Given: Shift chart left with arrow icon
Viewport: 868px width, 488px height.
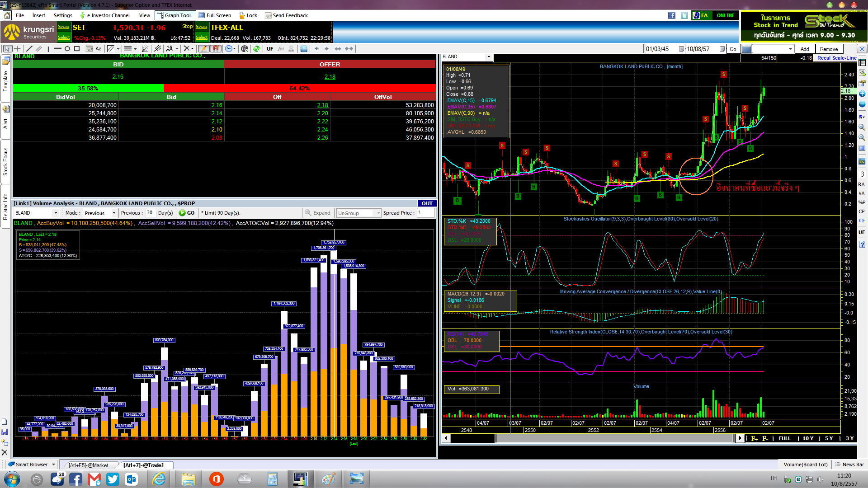Looking at the screenshot, I should 316,49.
